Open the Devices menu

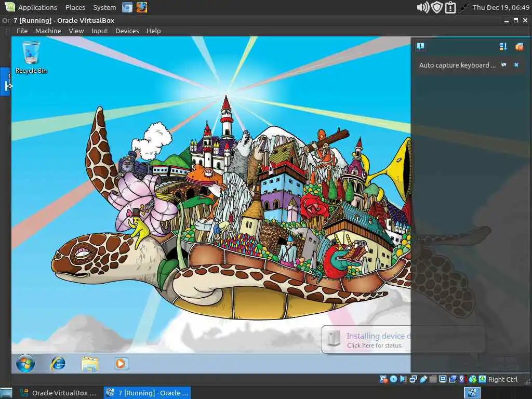(x=127, y=31)
